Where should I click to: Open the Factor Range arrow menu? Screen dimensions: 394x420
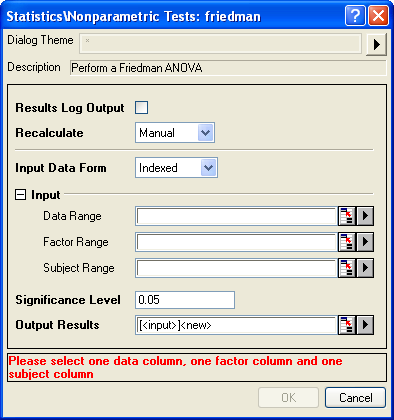click(365, 242)
